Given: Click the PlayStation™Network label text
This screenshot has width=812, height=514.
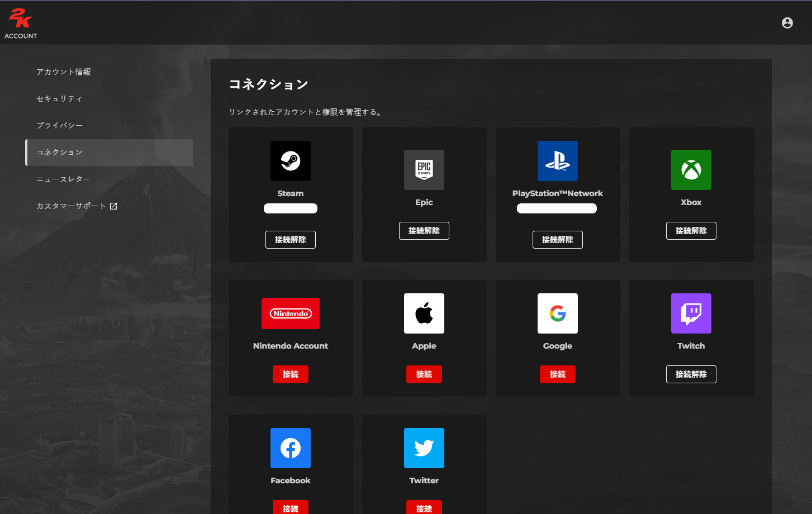Looking at the screenshot, I should pos(558,193).
